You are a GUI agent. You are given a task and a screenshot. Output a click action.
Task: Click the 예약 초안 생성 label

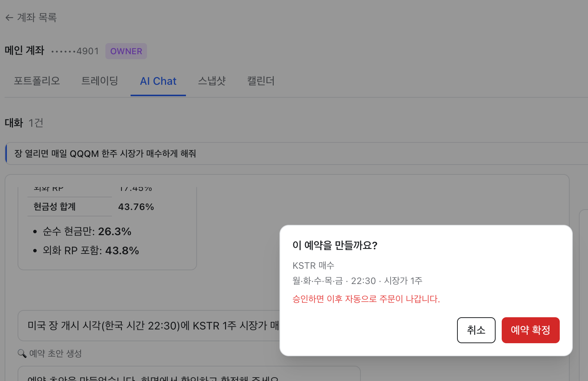click(x=55, y=354)
